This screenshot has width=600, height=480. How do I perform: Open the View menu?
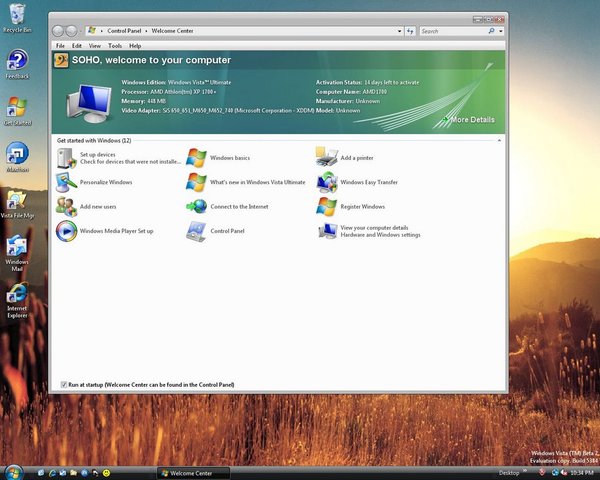click(x=95, y=46)
